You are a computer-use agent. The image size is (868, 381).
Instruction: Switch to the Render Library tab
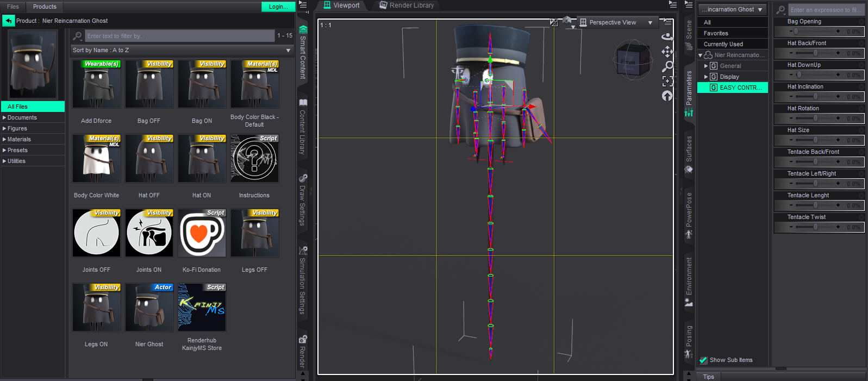coord(407,5)
